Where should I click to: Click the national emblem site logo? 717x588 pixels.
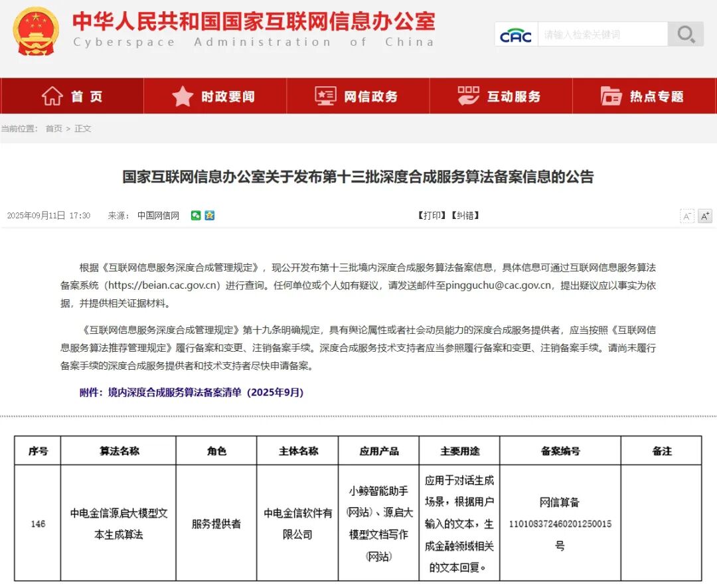(x=35, y=32)
